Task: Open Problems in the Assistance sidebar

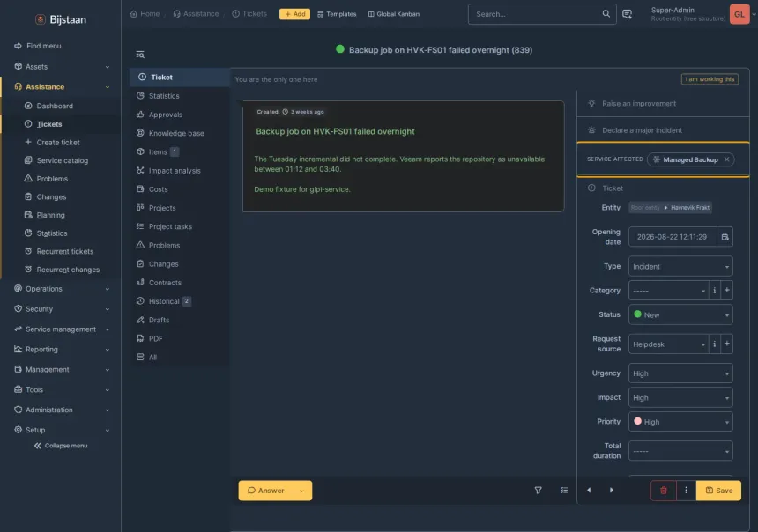Action: 47,178
